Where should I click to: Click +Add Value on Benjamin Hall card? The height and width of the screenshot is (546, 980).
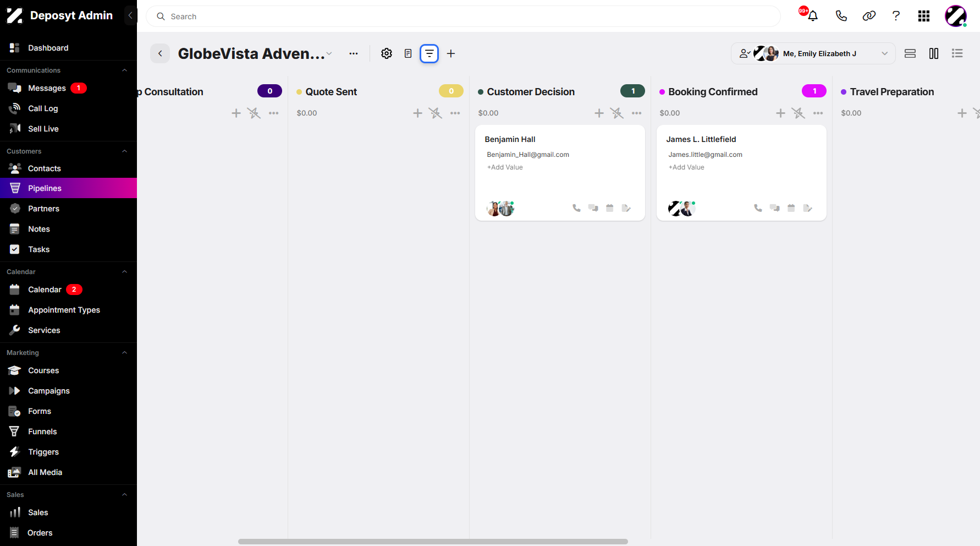[x=505, y=167]
